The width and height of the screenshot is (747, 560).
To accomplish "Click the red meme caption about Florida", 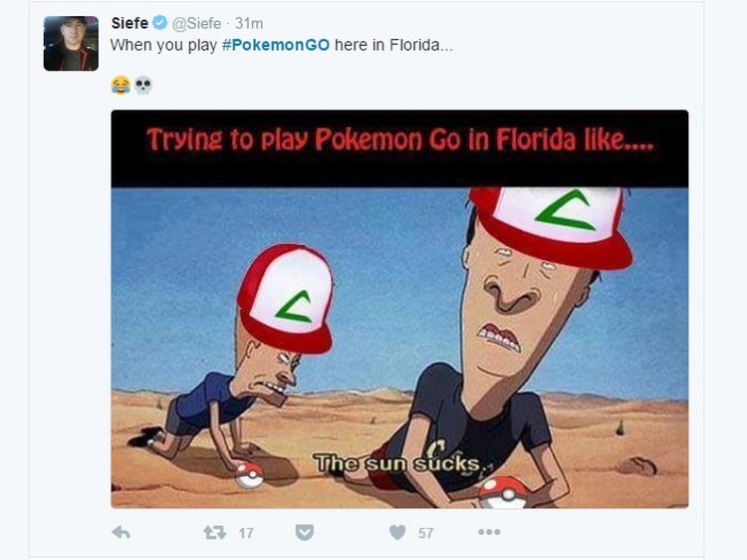I will [399, 140].
